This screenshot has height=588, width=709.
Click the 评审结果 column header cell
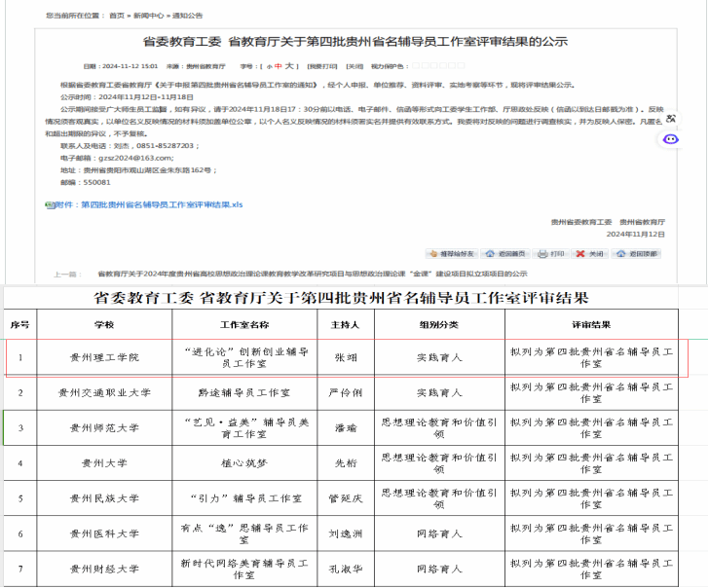590,324
